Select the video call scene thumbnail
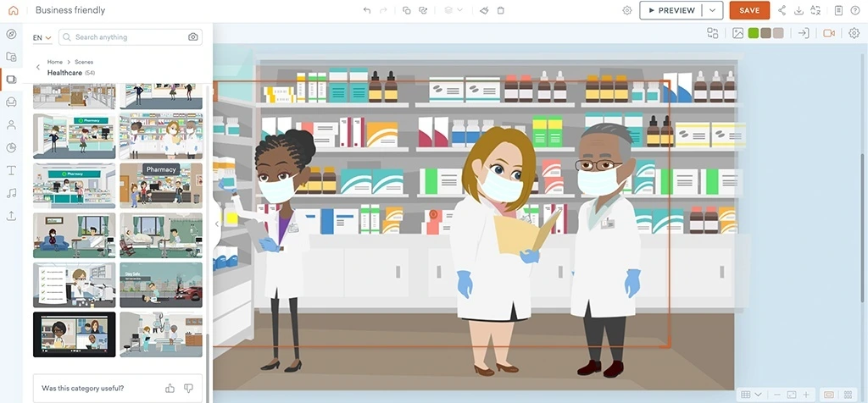868x403 pixels. [74, 334]
